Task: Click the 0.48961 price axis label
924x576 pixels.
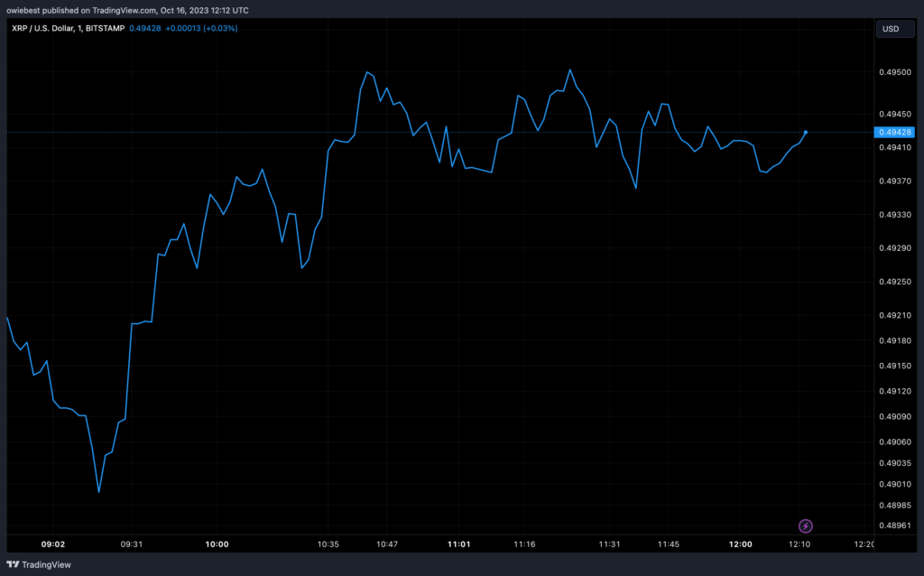Action: (894, 525)
